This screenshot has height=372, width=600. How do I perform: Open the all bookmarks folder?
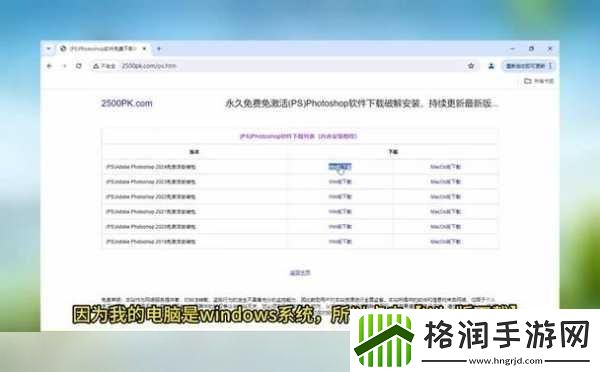(x=539, y=81)
